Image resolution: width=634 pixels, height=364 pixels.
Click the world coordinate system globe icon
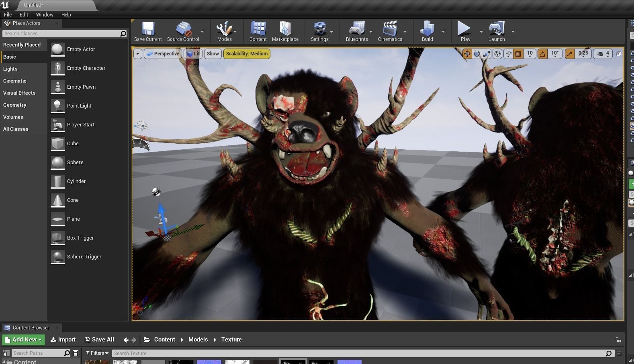point(497,54)
